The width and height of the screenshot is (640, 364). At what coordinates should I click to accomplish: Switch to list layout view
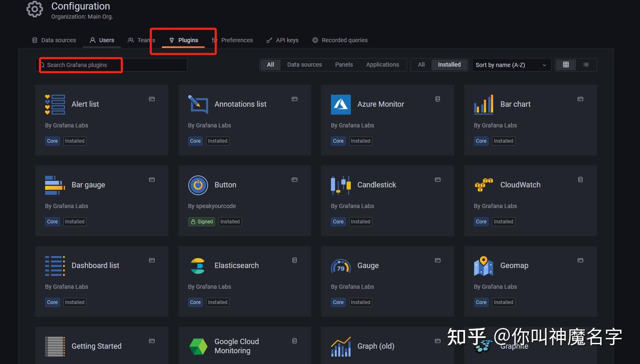click(x=586, y=65)
